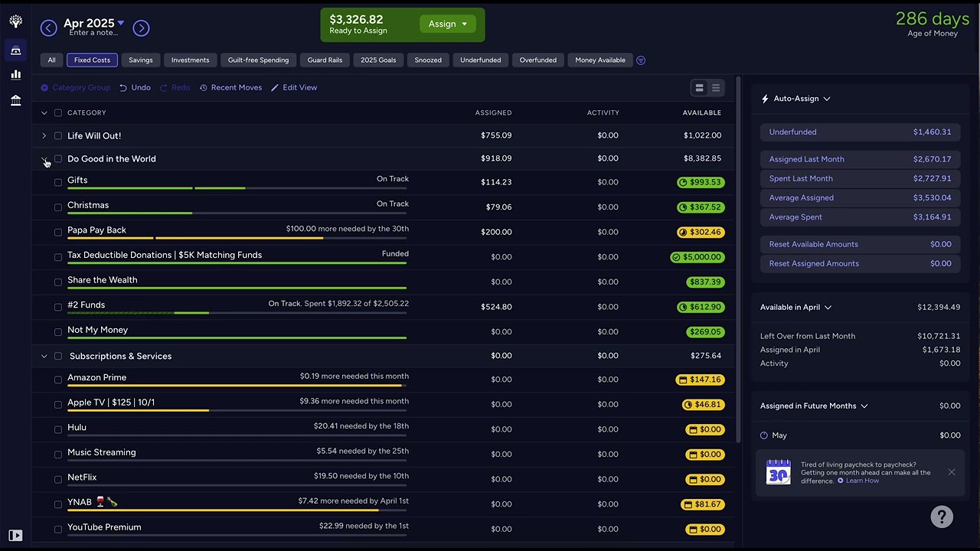
Task: Tick the select-all checkbox in header
Action: click(58, 113)
